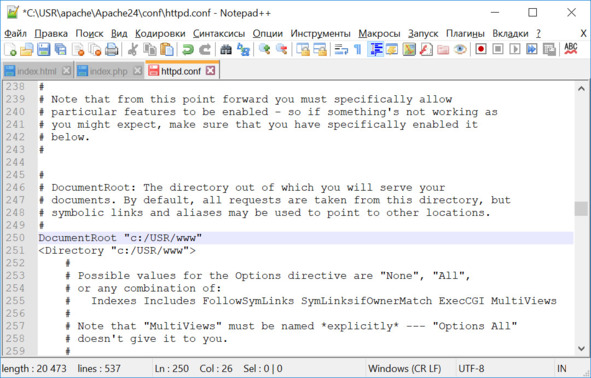The width and height of the screenshot is (591, 378).
Task: Cut selection with the scissors icon
Action: coord(132,49)
